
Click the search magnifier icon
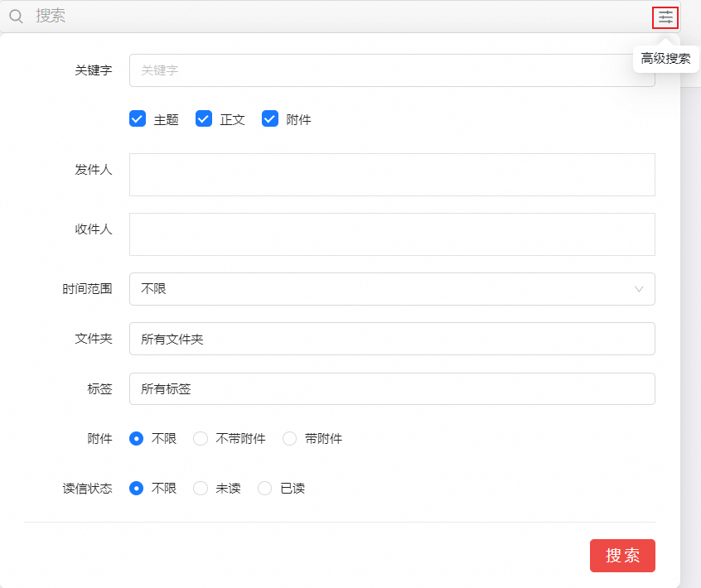15,17
